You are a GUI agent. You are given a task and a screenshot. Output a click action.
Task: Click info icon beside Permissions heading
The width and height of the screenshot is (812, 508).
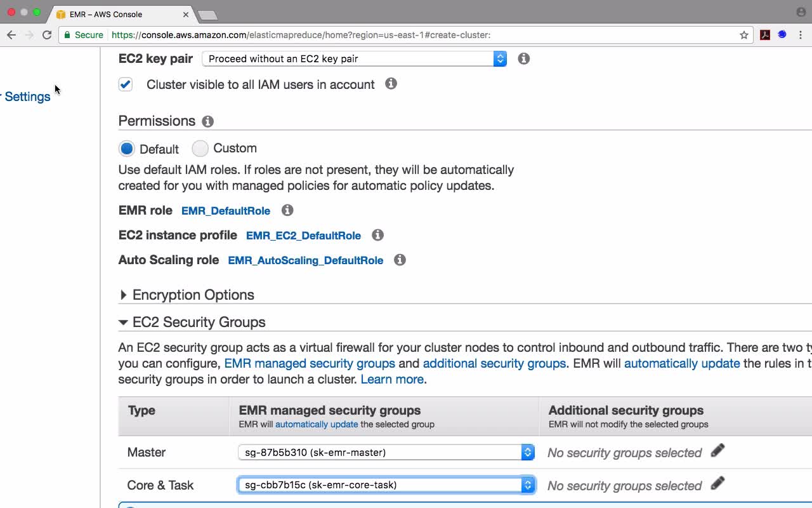click(207, 121)
